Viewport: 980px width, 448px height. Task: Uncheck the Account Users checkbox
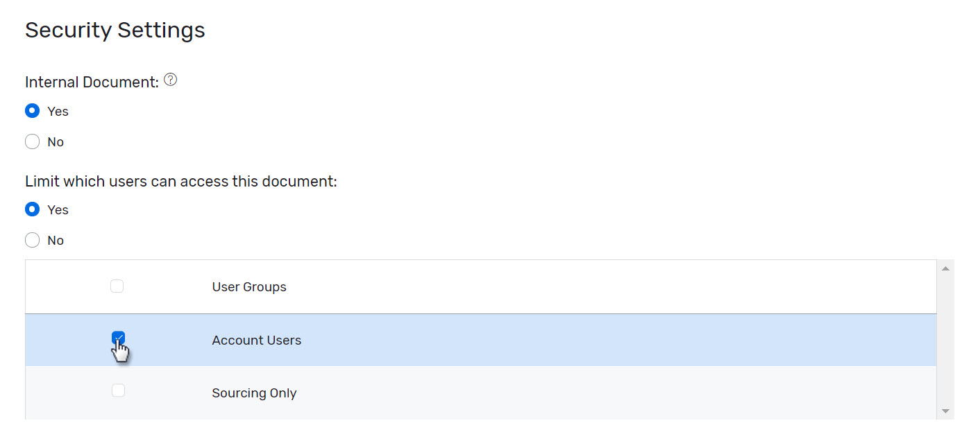coord(118,338)
